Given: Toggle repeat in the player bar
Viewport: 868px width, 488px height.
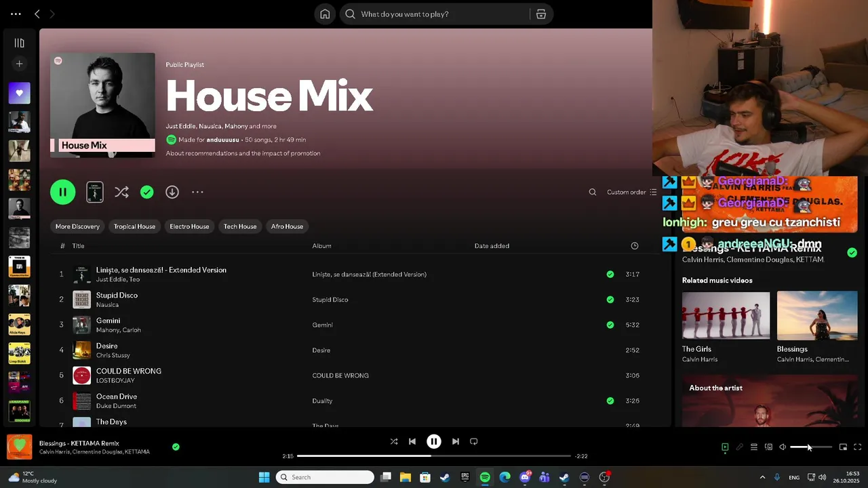Looking at the screenshot, I should coord(474,441).
